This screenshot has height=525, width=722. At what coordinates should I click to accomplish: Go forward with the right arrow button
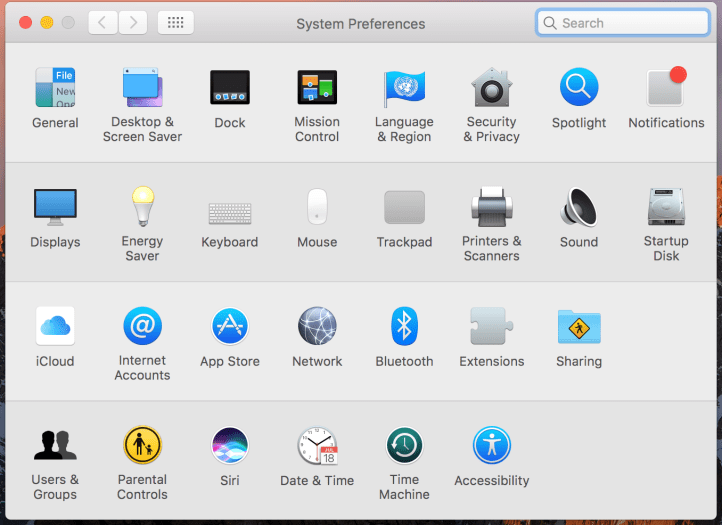[133, 22]
